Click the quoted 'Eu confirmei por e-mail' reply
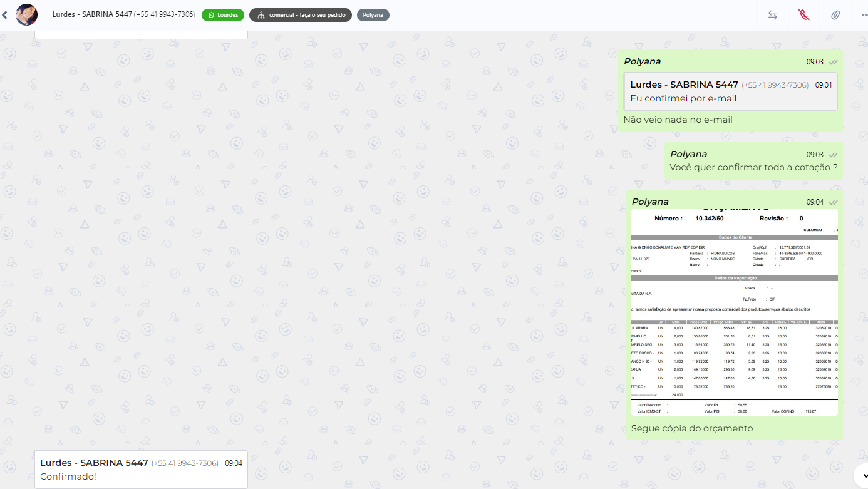 [731, 91]
